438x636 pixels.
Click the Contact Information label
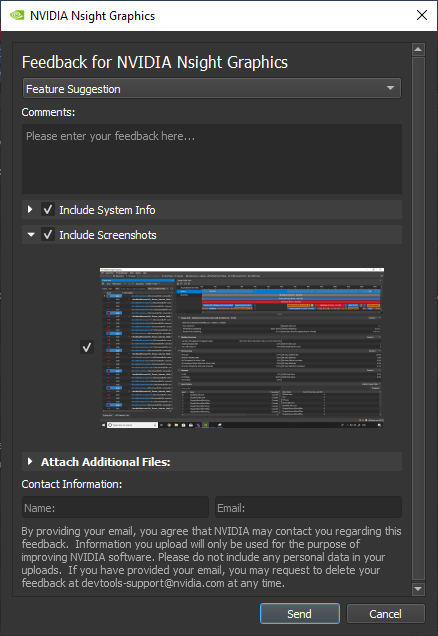pos(72,484)
